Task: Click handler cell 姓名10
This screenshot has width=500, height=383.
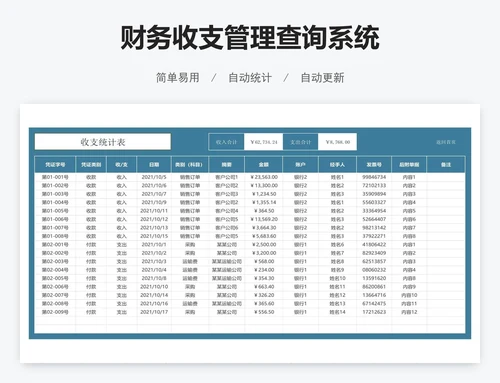Action: tap(337, 278)
